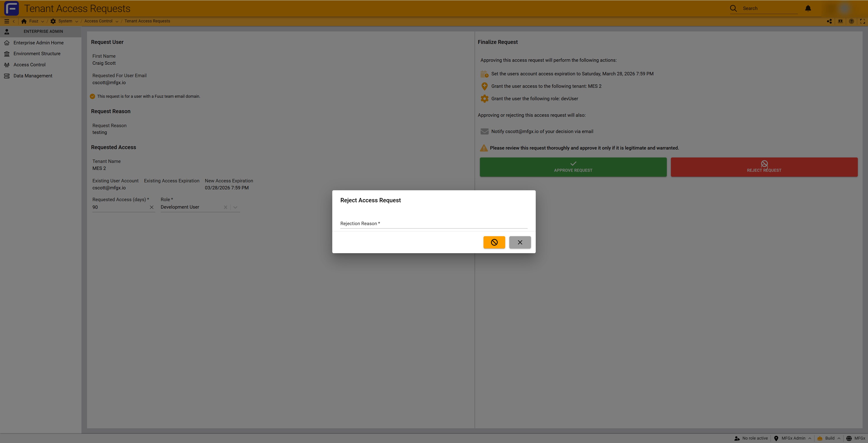Open notifications bell
868x443 pixels.
point(808,8)
